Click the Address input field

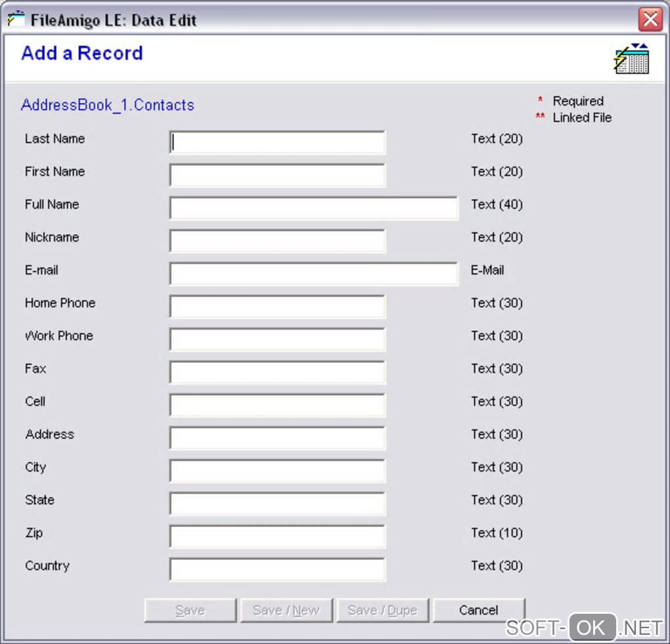pyautogui.click(x=277, y=438)
